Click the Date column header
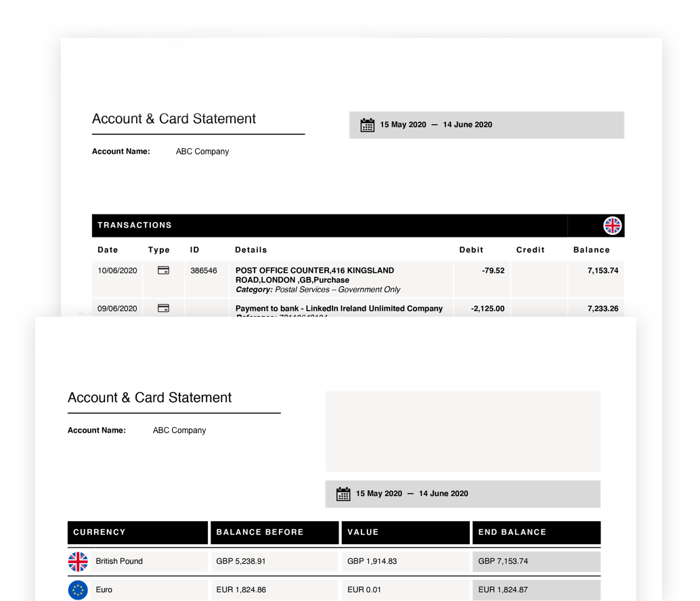The image size is (700, 601). tap(108, 250)
